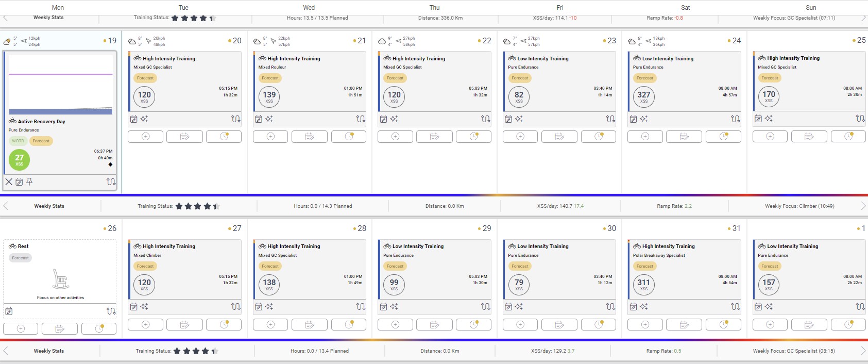Click left chevron of top Weekly Stats bar
Viewport: 868px width, 364px height.
[x=6, y=18]
